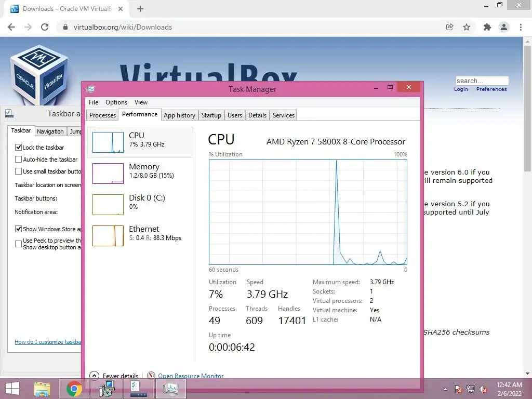Select the CPU performance graph thumbnail
Screen dimensions: 532x399
108,142
